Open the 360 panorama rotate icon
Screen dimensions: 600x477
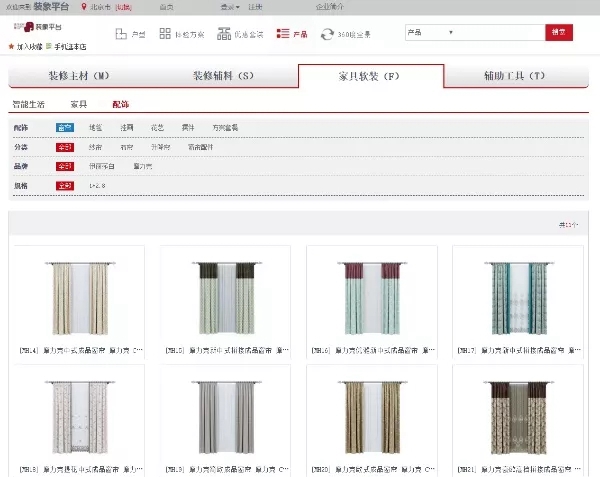pyautogui.click(x=327, y=34)
